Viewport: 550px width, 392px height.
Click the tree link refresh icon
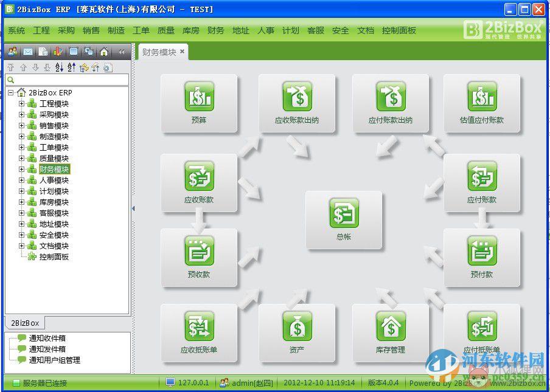coord(84,67)
